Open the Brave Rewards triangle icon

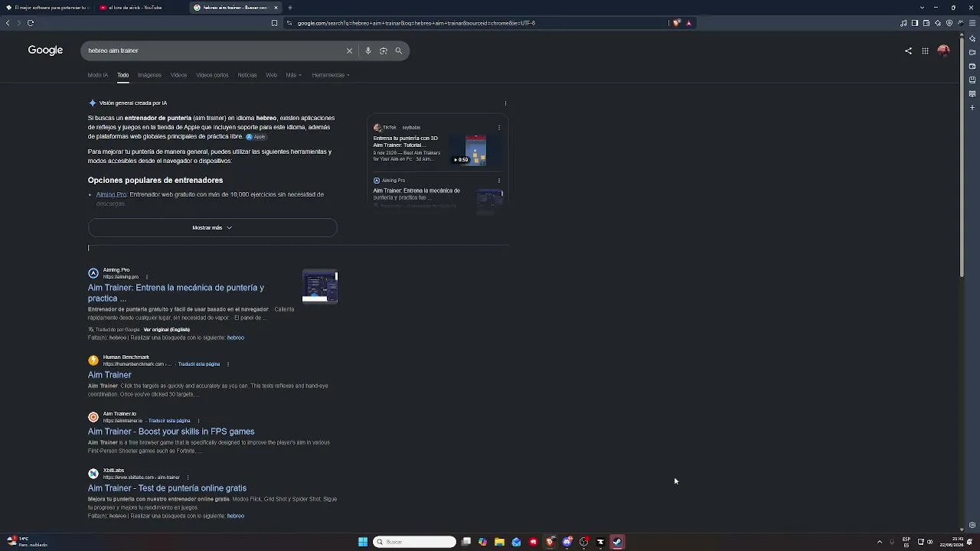[x=688, y=23]
